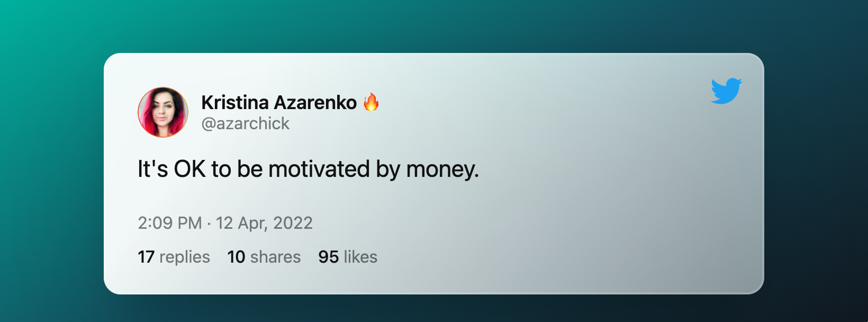Image resolution: width=868 pixels, height=322 pixels.
Task: Click the 12 Apr, 2022 date
Action: (x=264, y=223)
